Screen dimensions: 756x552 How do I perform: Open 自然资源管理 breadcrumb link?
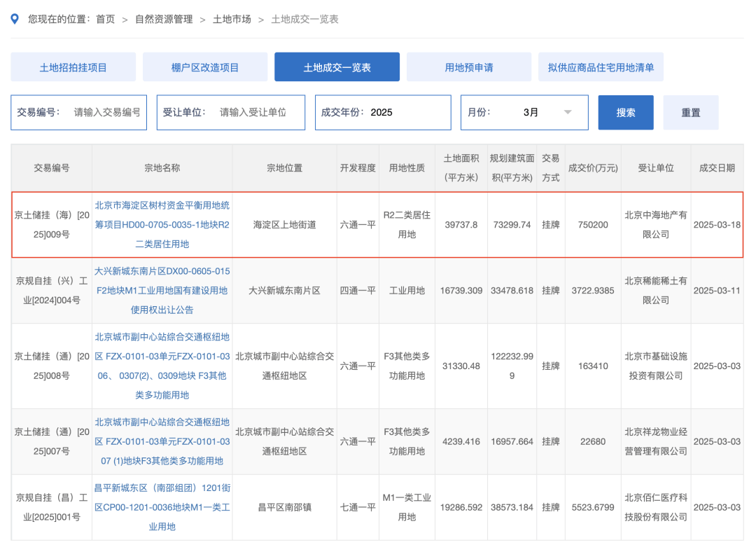(x=164, y=19)
